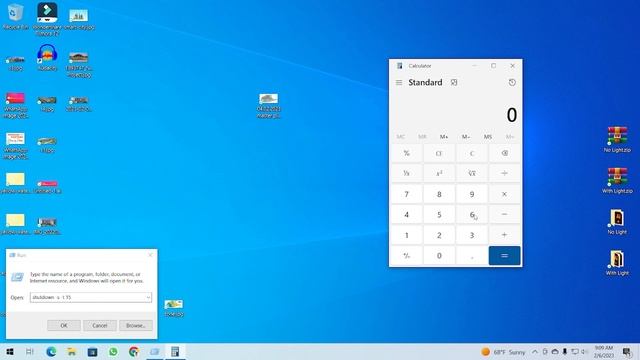Click the M- memory subtract button

pyautogui.click(x=466, y=137)
